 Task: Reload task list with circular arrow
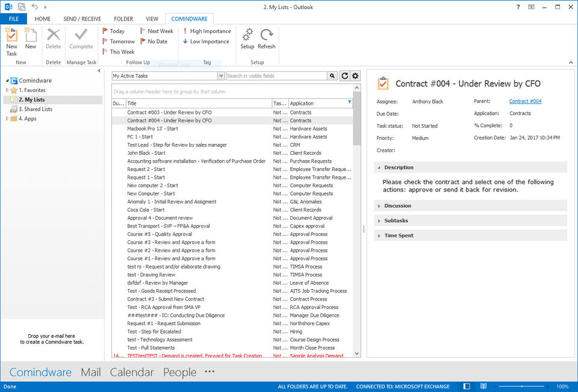click(344, 76)
